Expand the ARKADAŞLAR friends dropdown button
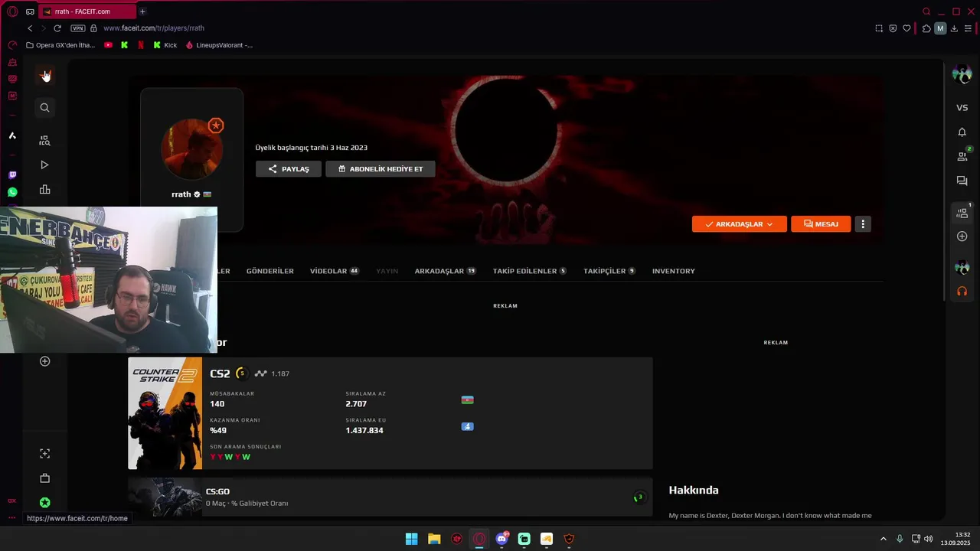Viewport: 980px width, 551px height. [x=739, y=224]
